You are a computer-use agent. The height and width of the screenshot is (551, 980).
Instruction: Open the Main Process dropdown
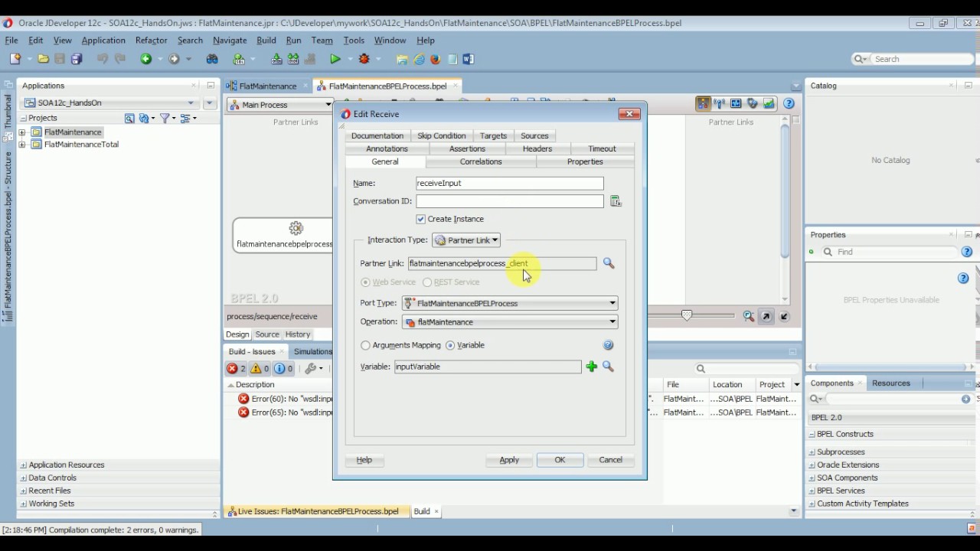(x=280, y=105)
